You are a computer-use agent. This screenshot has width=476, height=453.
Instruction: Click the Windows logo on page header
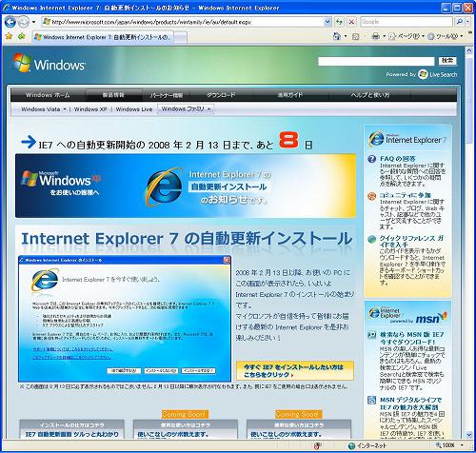49,63
